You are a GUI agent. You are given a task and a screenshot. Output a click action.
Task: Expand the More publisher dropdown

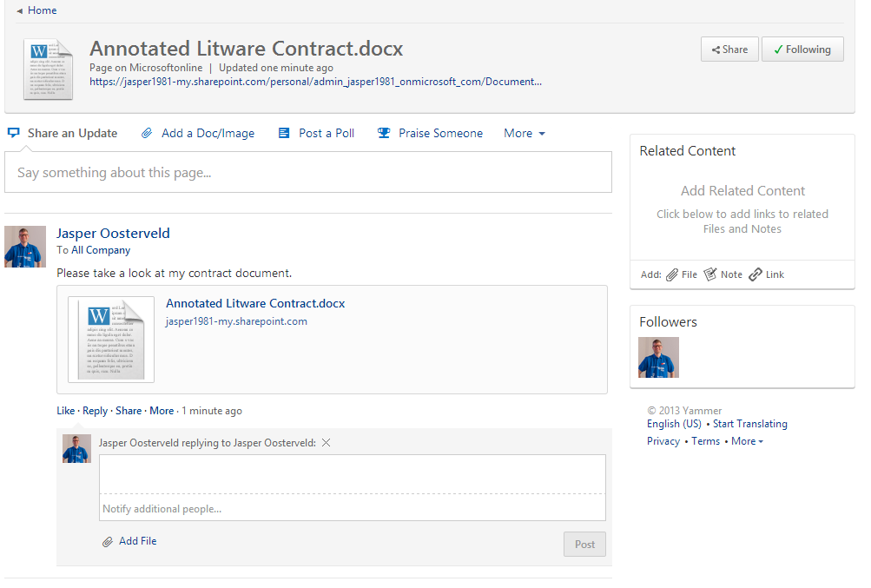[x=525, y=134]
